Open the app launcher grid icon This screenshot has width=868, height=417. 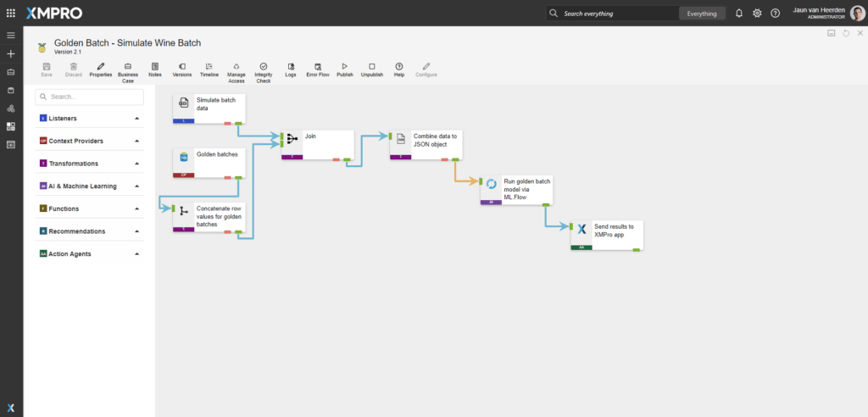pyautogui.click(x=11, y=14)
